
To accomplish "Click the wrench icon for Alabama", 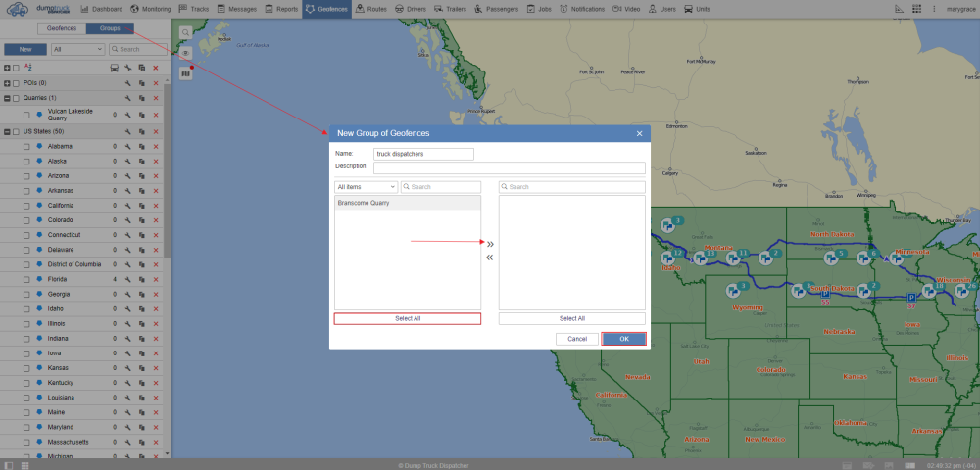I will point(127,146).
